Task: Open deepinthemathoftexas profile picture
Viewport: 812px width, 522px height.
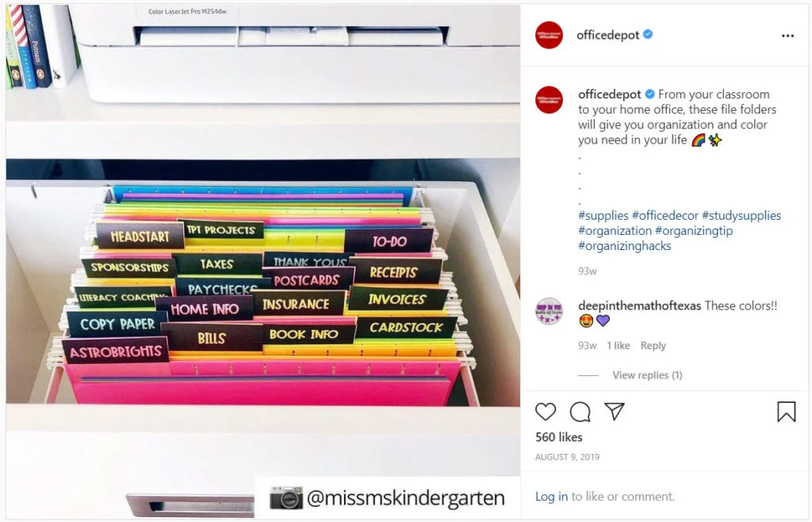Action: coord(549,311)
